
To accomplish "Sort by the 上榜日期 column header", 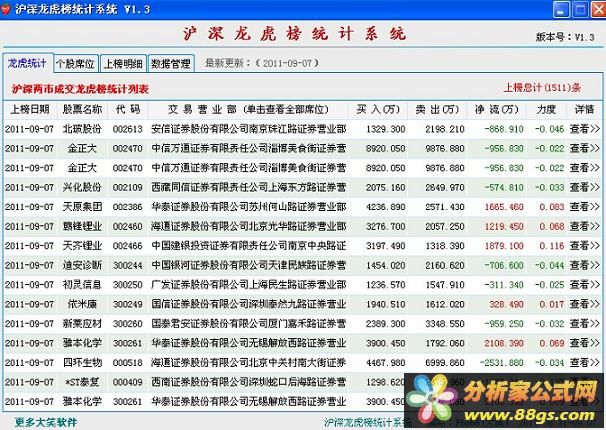I will click(30, 110).
